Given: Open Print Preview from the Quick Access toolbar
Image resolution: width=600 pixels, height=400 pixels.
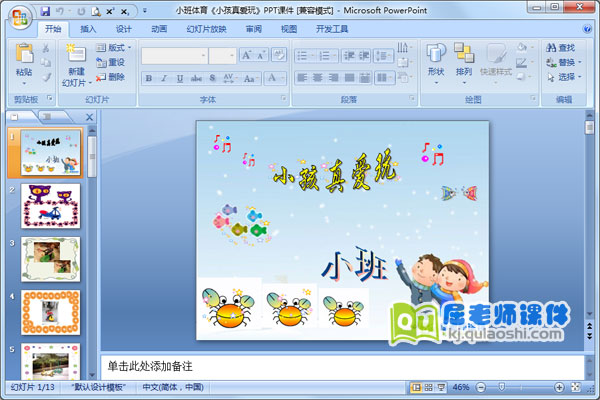Looking at the screenshot, I should [x=96, y=11].
